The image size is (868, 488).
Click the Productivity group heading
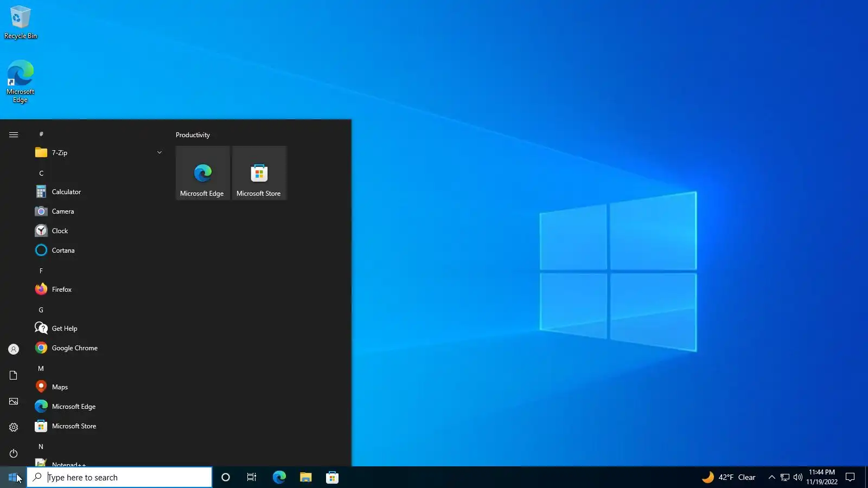193,135
